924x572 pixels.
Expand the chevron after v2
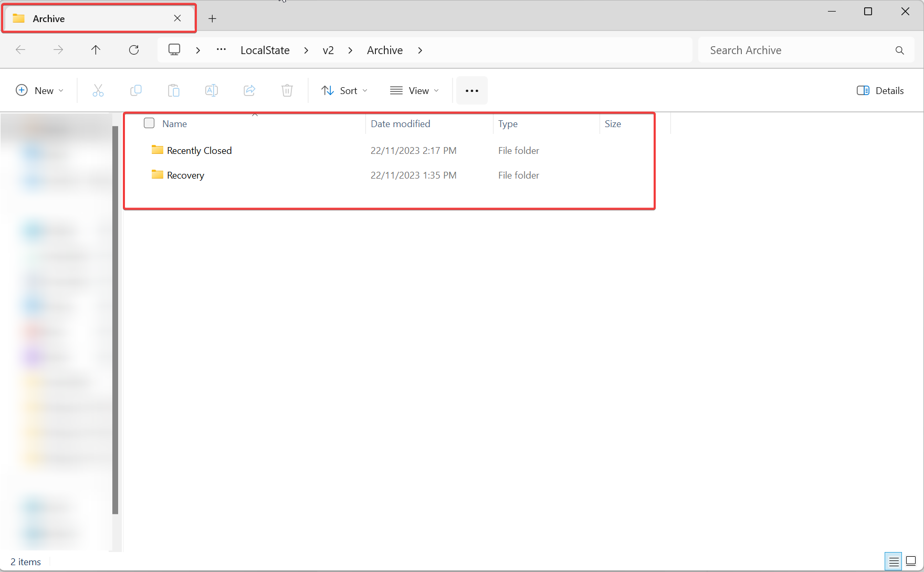[x=350, y=50]
